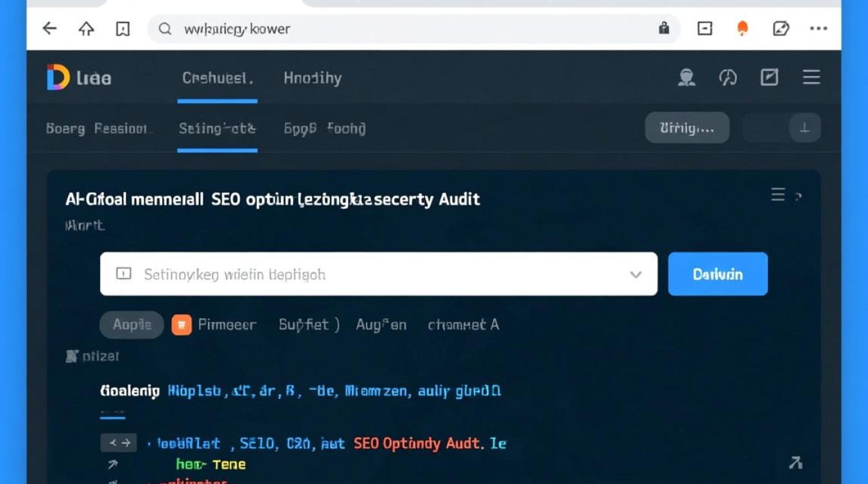Click the browser back arrow

click(50, 28)
